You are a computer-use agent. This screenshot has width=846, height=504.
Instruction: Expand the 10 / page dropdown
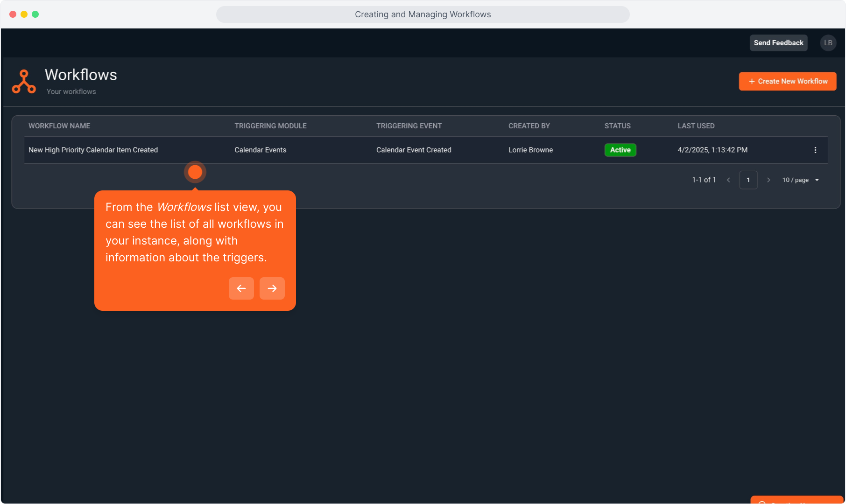801,180
